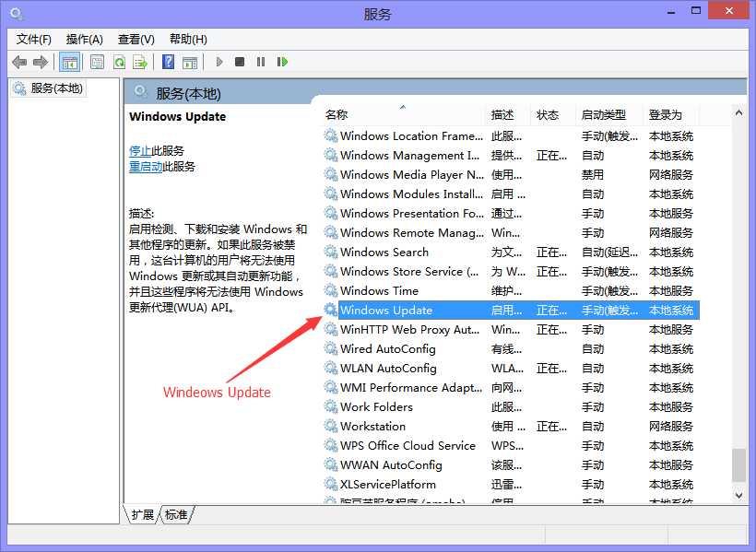The width and height of the screenshot is (756, 552).
Task: Open the 文件(F) menu
Action: pyautogui.click(x=34, y=40)
